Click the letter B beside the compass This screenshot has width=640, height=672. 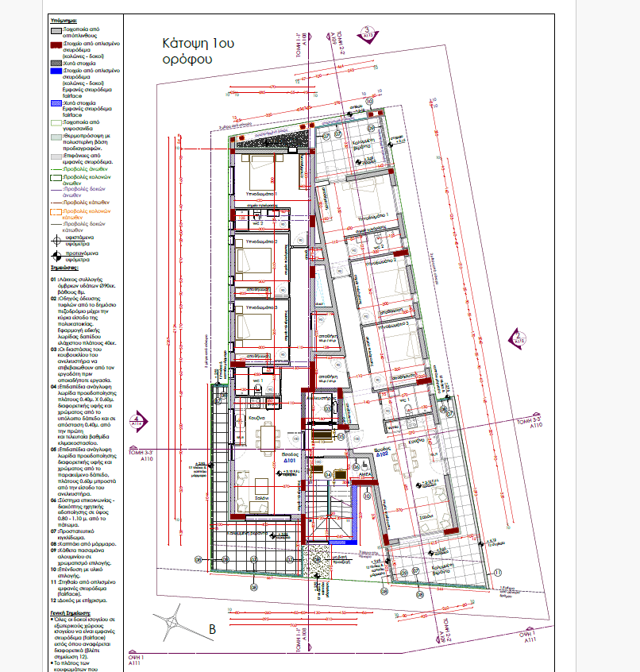[x=212, y=629]
